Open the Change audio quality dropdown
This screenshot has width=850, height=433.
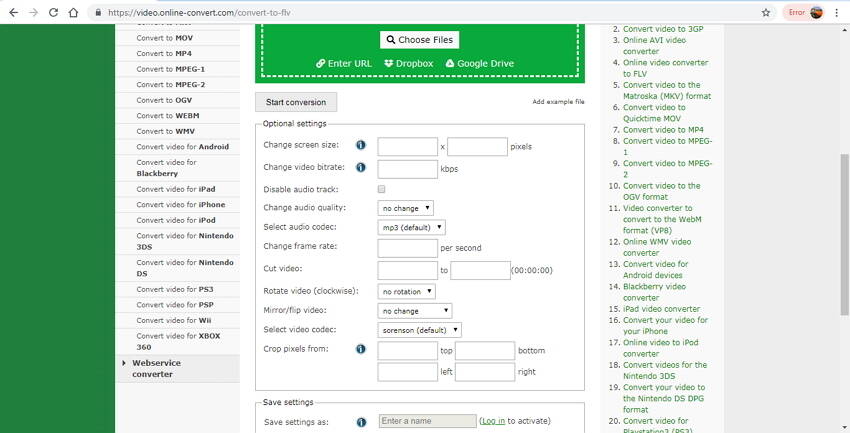(x=405, y=208)
